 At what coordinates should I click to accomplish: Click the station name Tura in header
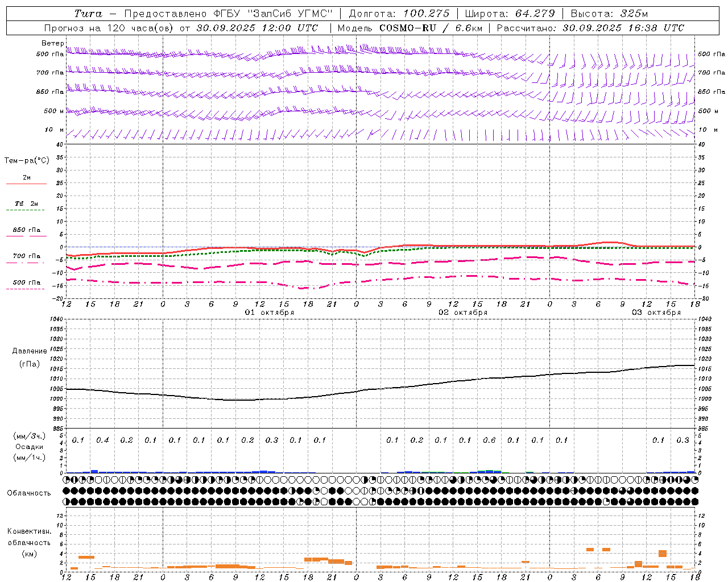pos(88,14)
